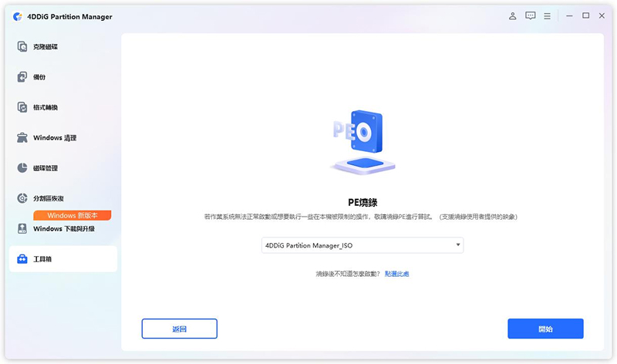Click the Windows cleanup broom icon
This screenshot has height=364, width=617.
click(22, 137)
